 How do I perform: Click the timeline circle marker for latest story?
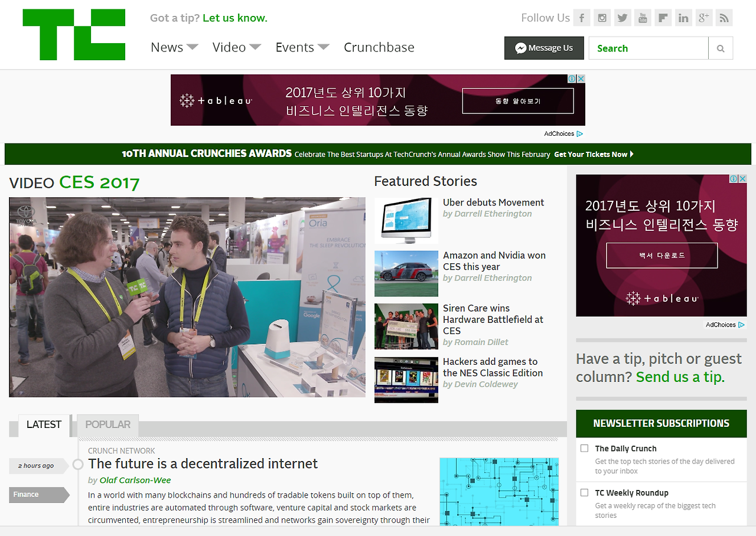(77, 465)
